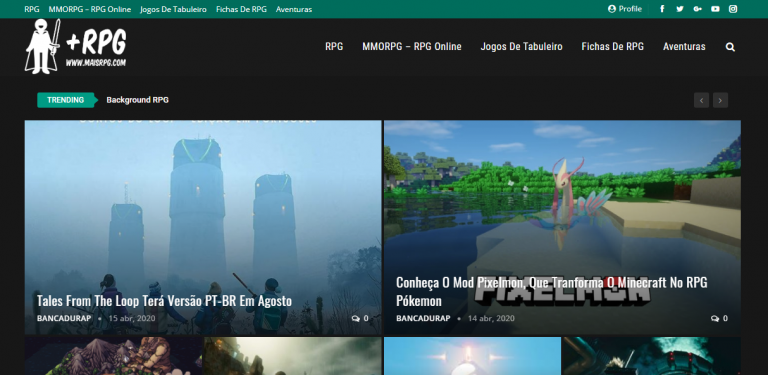Select MMORPG – RPG Online in top green bar
Viewport: 768px width, 375px height.
pyautogui.click(x=90, y=9)
